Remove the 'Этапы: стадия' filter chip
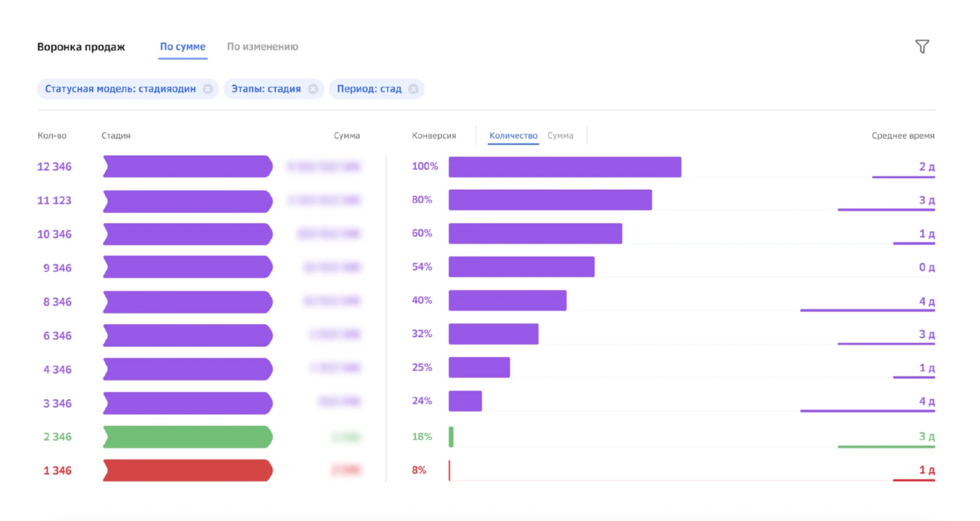 tap(313, 89)
